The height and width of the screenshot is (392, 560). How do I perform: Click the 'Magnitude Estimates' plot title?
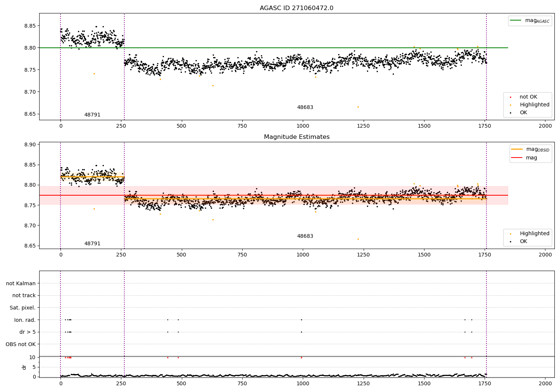point(296,137)
